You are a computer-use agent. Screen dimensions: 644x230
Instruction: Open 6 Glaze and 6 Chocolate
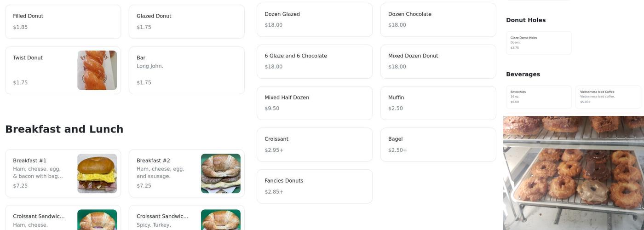314,62
